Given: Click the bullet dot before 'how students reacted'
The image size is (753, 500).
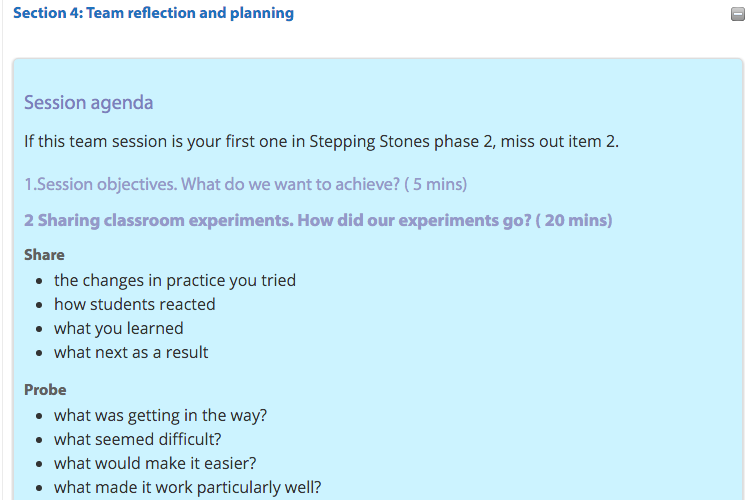Looking at the screenshot, I should pyautogui.click(x=39, y=305).
